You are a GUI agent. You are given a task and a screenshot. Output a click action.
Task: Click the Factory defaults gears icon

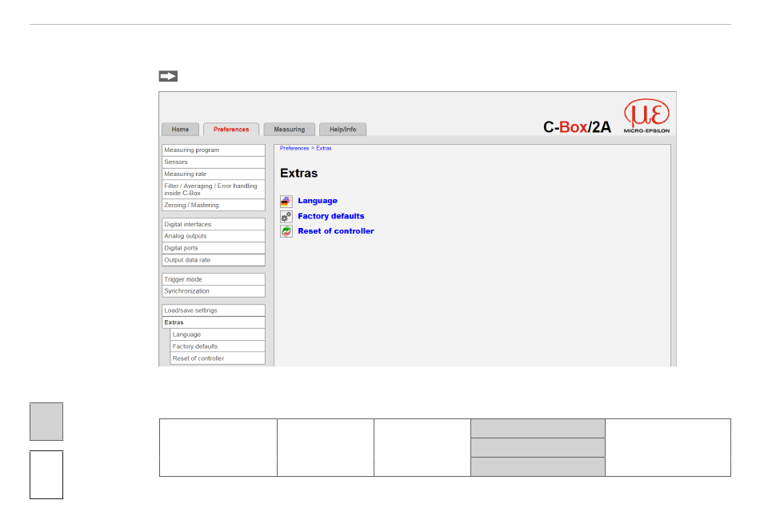point(286,216)
